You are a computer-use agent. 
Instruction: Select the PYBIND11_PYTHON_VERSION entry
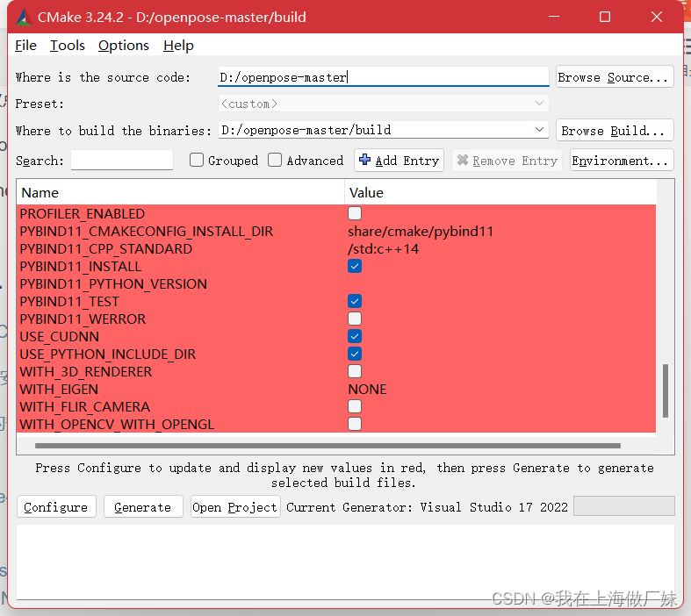[113, 284]
